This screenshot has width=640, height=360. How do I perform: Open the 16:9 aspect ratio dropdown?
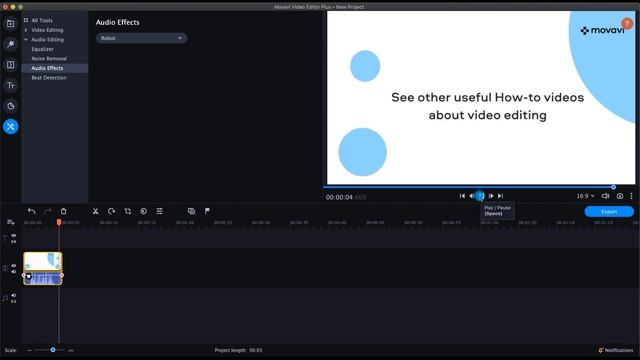click(585, 196)
